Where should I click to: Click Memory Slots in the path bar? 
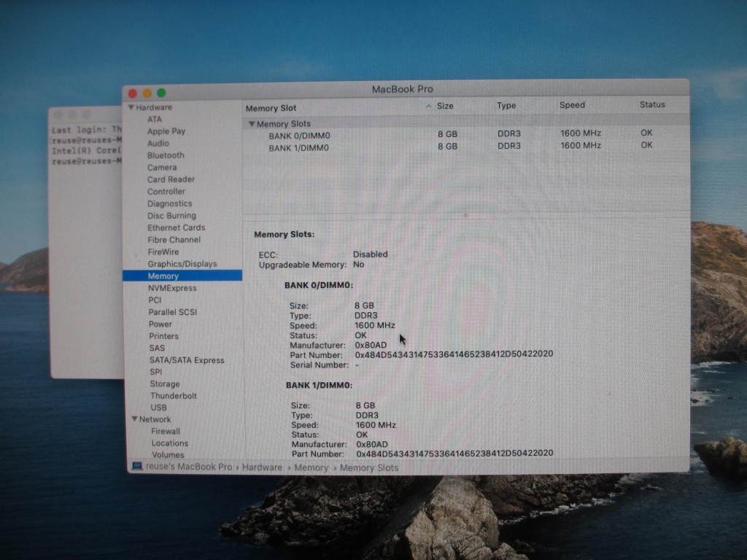369,468
